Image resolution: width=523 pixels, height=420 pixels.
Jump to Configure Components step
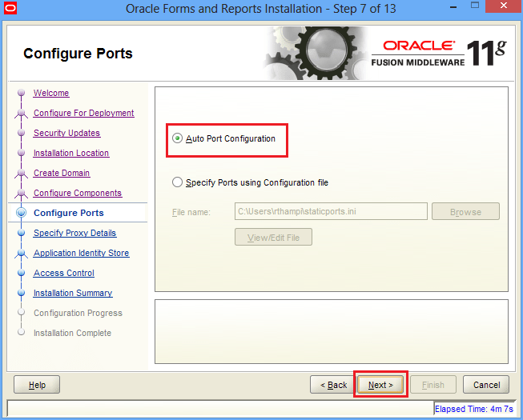78,193
